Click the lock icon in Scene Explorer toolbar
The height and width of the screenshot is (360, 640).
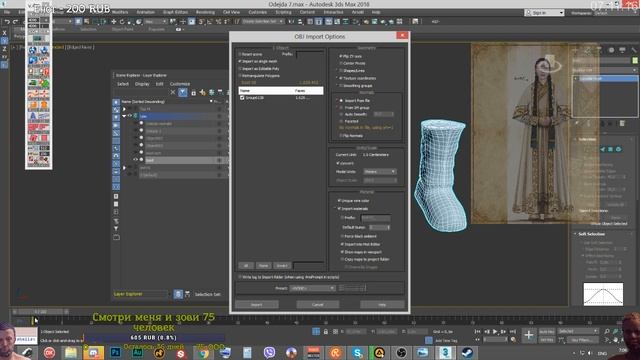193,93
